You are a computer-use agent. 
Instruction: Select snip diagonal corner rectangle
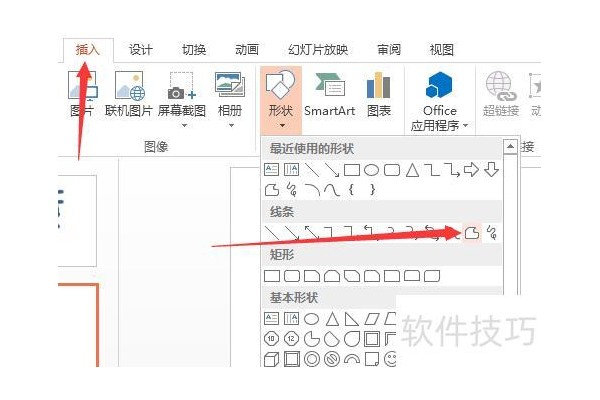(352, 276)
